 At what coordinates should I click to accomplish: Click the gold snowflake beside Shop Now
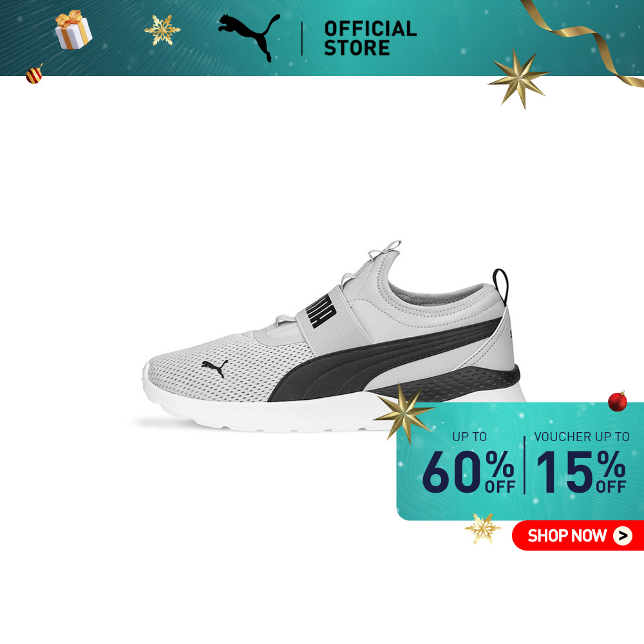[x=482, y=528]
